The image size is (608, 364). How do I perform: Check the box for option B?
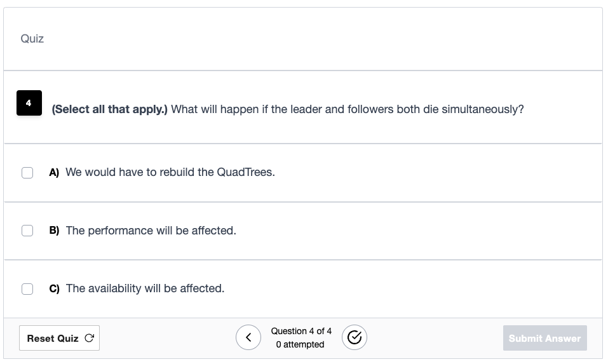(x=27, y=231)
